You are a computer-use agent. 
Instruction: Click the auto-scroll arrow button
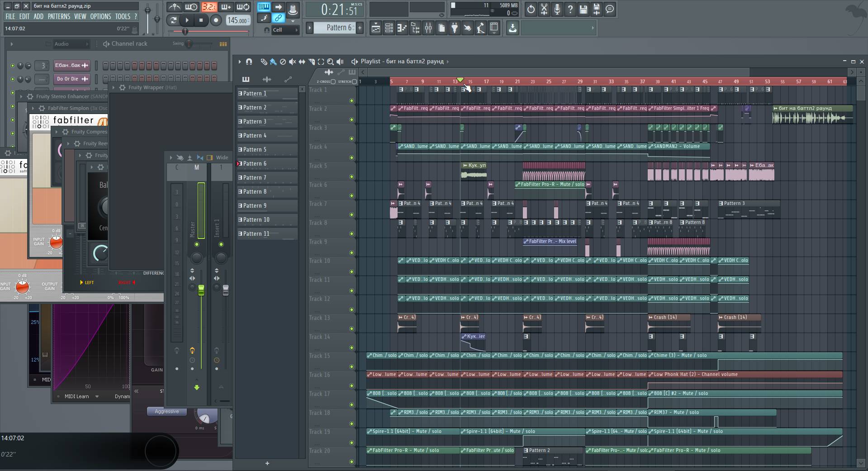[x=278, y=7]
